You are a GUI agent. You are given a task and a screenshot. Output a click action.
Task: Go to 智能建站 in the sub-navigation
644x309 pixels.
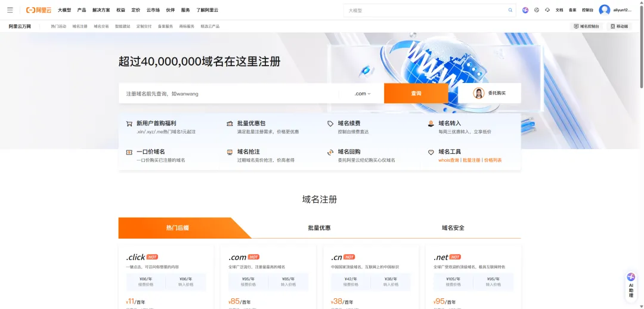[x=122, y=26]
